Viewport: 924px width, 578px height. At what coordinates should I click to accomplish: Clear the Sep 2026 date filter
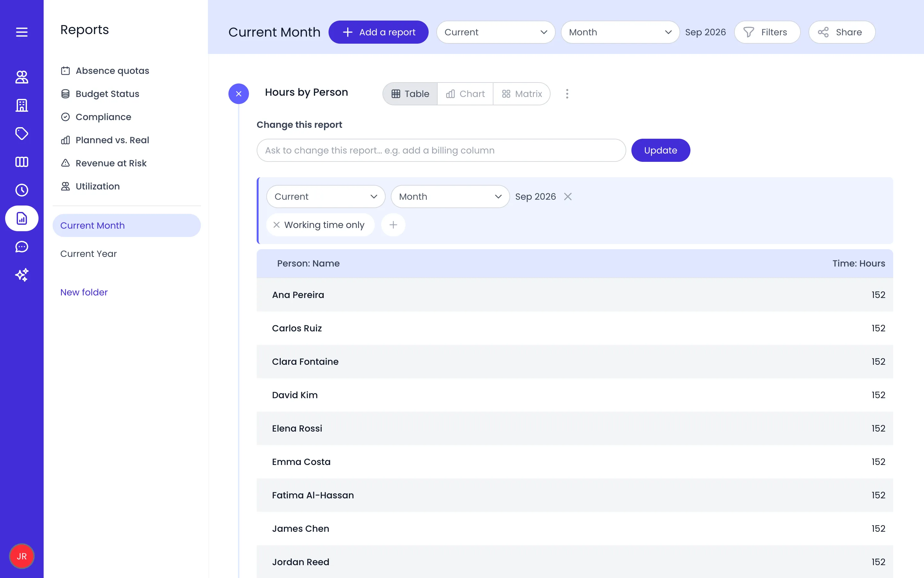coord(568,197)
